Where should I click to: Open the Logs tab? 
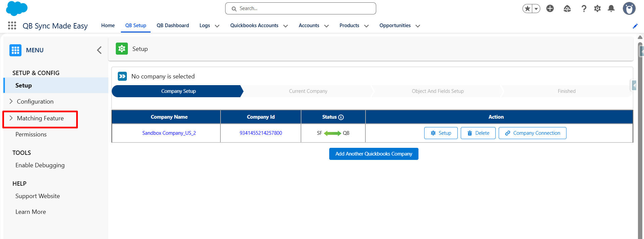(205, 25)
